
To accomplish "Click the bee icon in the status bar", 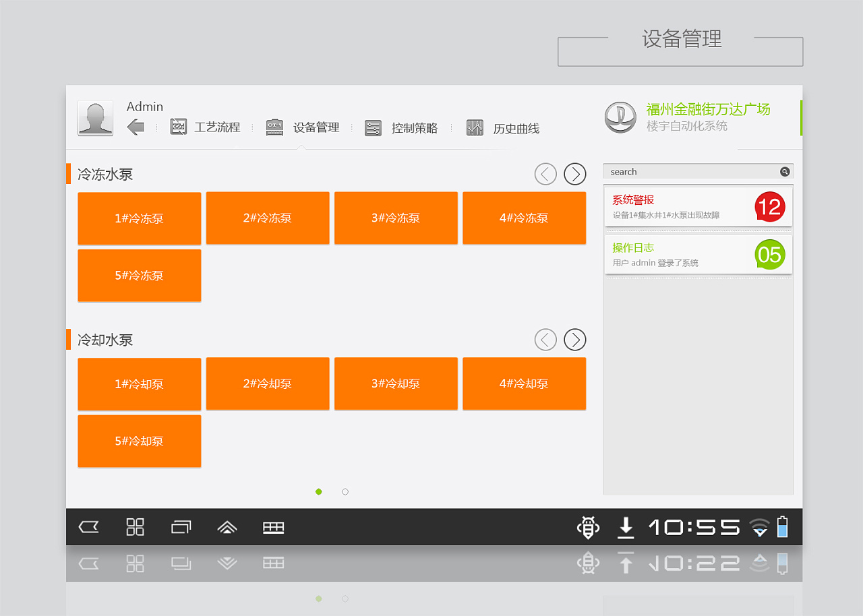I will pyautogui.click(x=588, y=528).
